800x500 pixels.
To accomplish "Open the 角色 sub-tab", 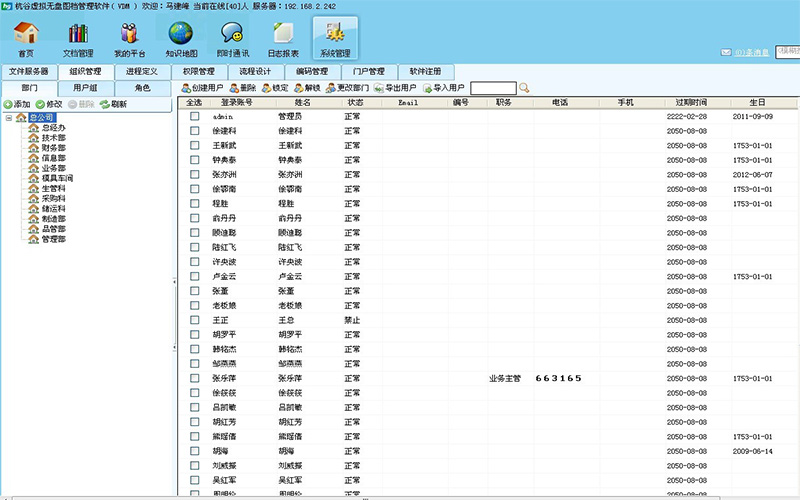I will [142, 88].
